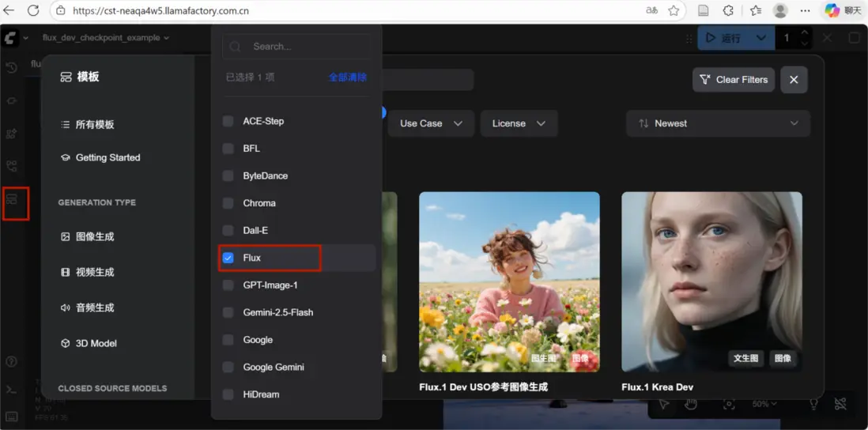
Task: Check the GPT-Image-1 option
Action: [228, 285]
